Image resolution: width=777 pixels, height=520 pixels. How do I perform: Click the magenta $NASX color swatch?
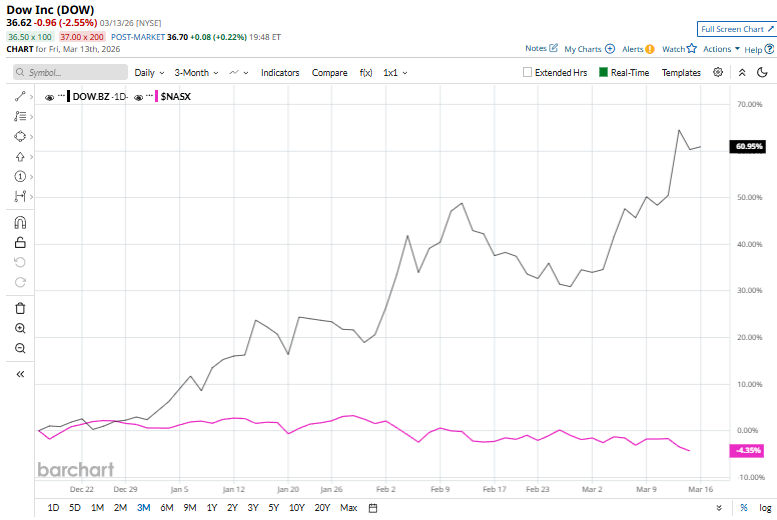(157, 96)
